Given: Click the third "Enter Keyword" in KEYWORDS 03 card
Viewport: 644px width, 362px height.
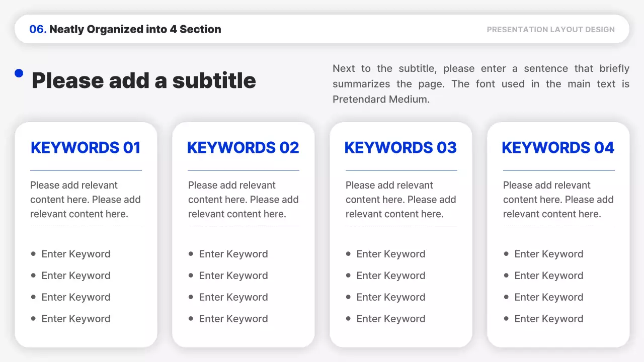Looking at the screenshot, I should point(391,297).
